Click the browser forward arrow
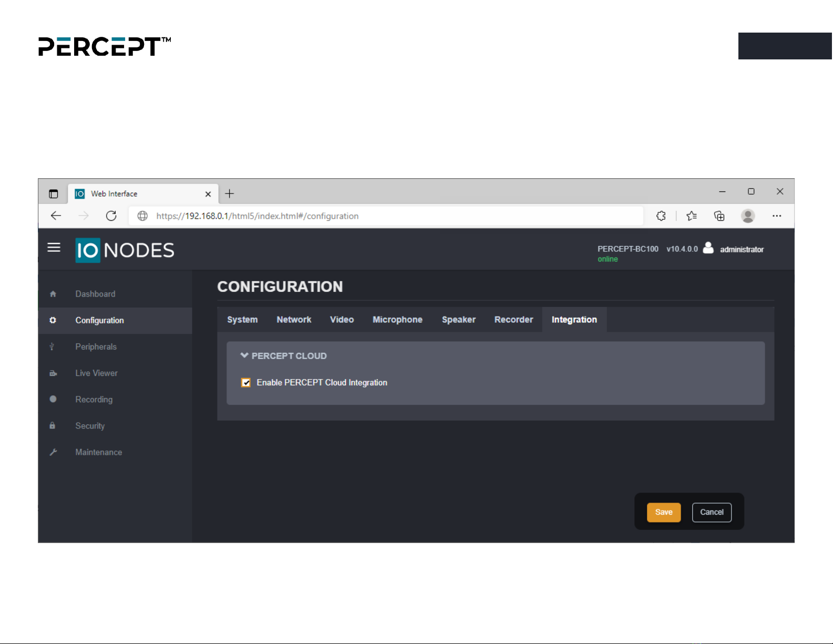The height and width of the screenshot is (644, 833). click(84, 216)
